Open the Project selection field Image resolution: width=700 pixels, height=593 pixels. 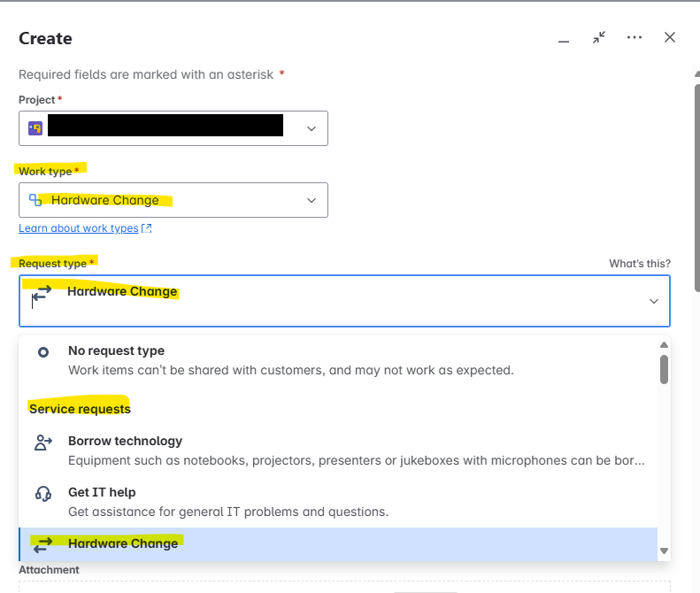click(173, 128)
